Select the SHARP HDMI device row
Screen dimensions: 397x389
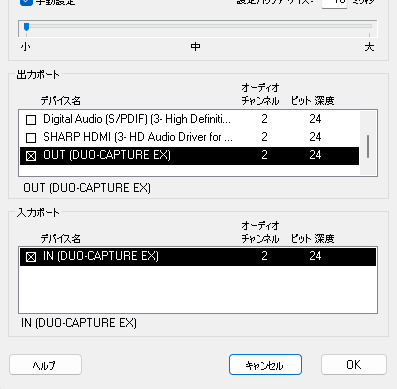click(x=189, y=137)
